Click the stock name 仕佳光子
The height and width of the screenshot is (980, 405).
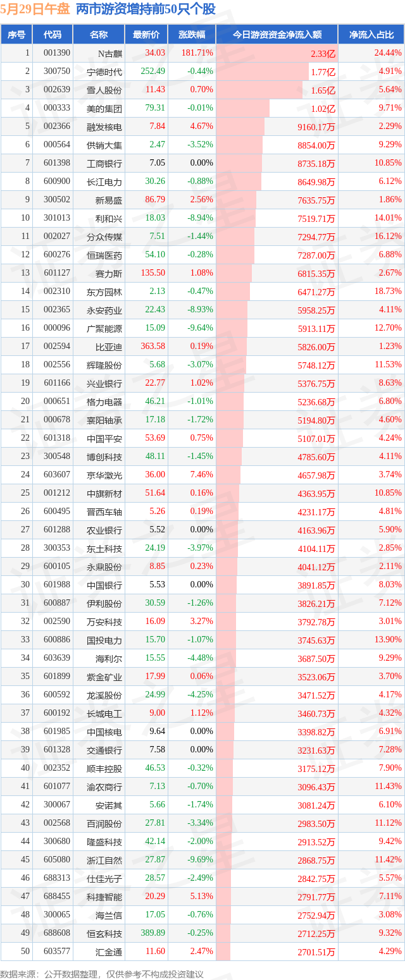coord(104,879)
